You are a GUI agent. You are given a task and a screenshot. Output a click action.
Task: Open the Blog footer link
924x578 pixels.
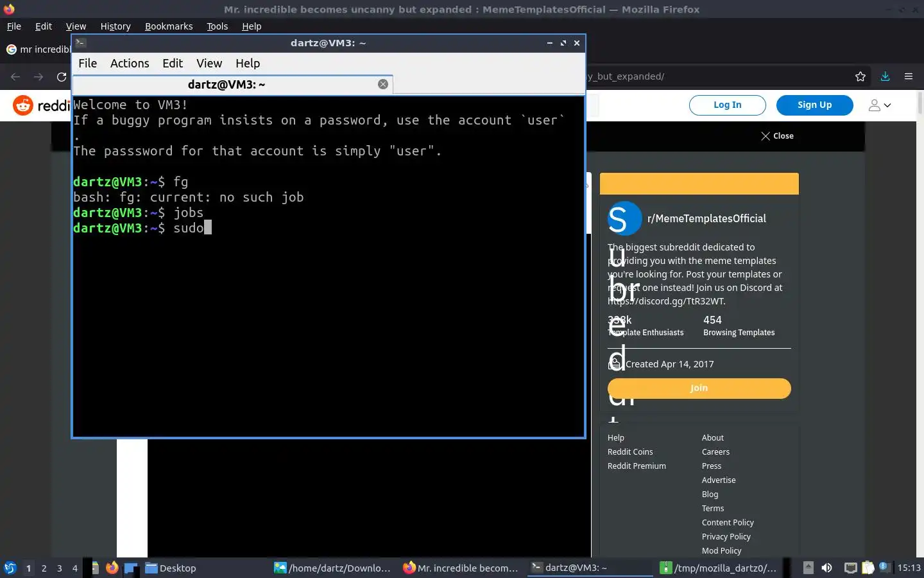point(710,495)
